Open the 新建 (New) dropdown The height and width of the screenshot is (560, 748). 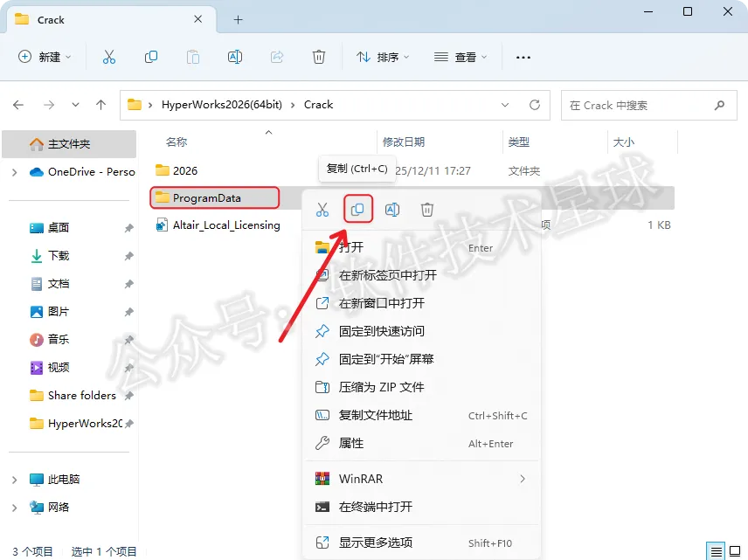[45, 58]
